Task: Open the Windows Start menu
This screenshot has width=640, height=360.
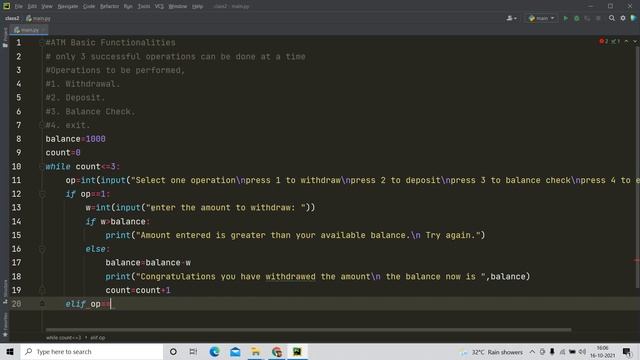Action: click(10, 351)
